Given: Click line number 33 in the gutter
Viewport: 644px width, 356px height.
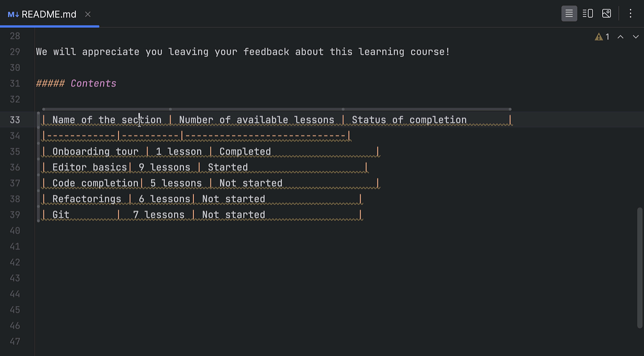Looking at the screenshot, I should pyautogui.click(x=15, y=119).
